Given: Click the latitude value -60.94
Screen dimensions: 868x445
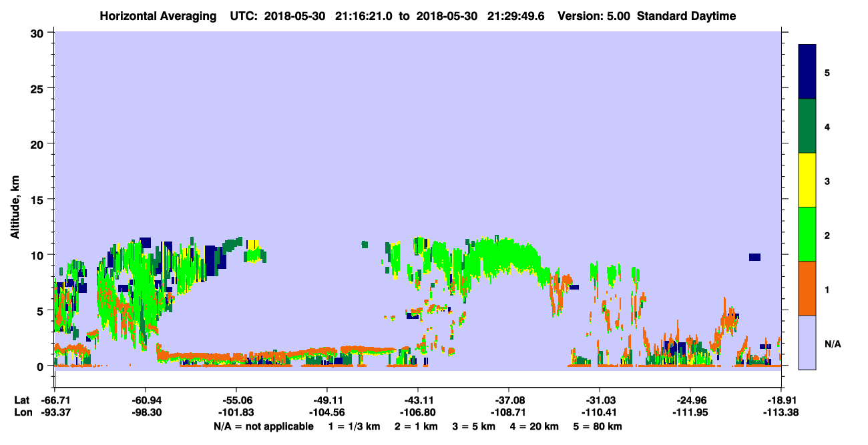Looking at the screenshot, I should point(146,400).
